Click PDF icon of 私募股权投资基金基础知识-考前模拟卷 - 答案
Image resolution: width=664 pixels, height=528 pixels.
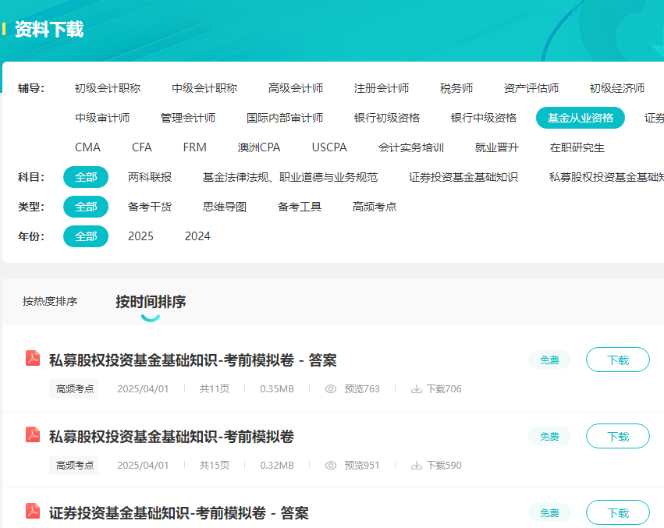pos(33,359)
